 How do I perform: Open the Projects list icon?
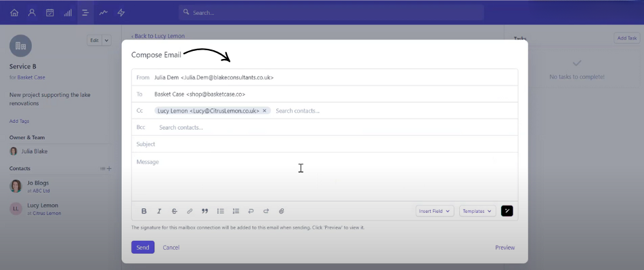coord(85,12)
